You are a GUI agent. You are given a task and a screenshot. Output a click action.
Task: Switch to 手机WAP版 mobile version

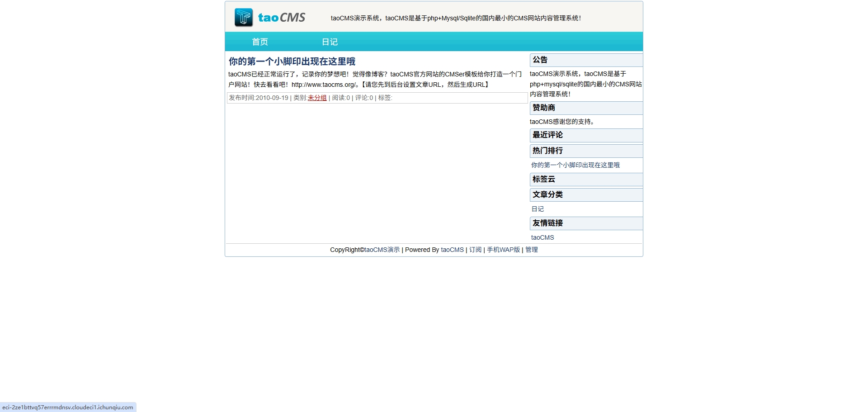503,250
